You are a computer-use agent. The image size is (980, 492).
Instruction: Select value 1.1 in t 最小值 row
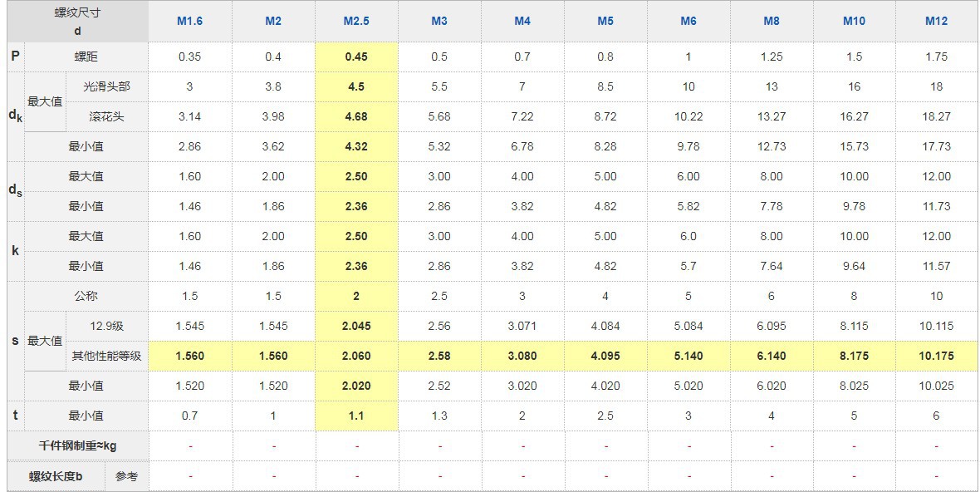tap(356, 416)
